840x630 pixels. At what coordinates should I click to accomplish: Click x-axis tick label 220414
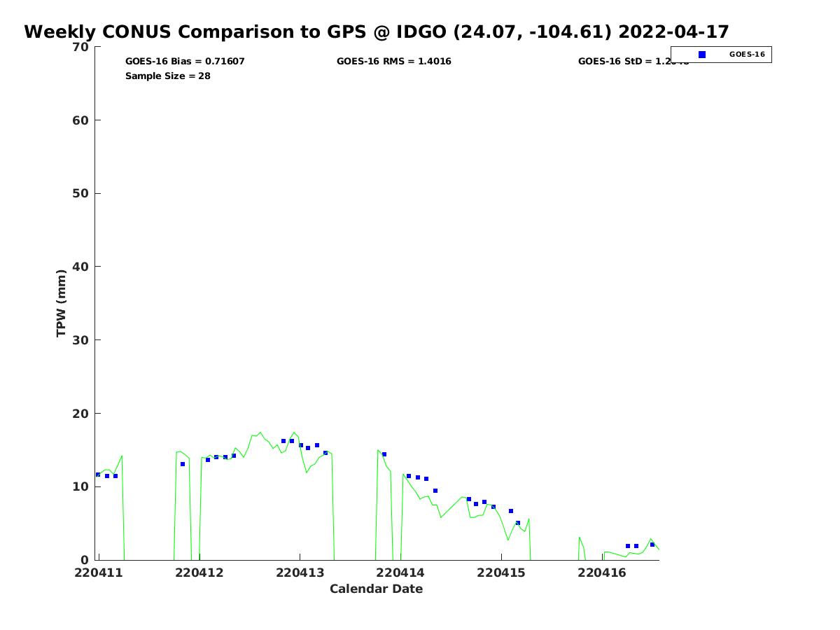point(401,573)
